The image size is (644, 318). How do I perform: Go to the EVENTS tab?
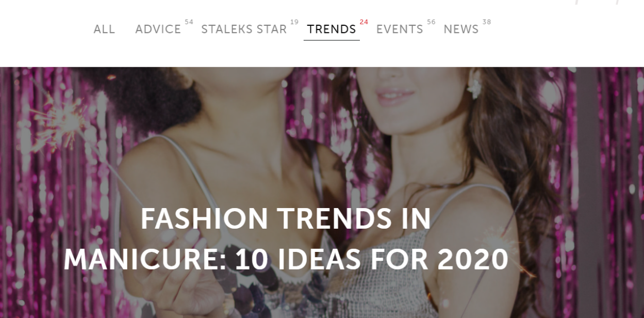pyautogui.click(x=400, y=29)
